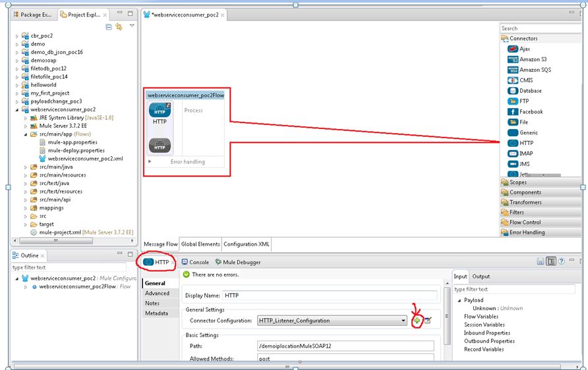The width and height of the screenshot is (588, 370).
Task: Toggle the layout icon in properties toolbar
Action: pyautogui.click(x=551, y=261)
